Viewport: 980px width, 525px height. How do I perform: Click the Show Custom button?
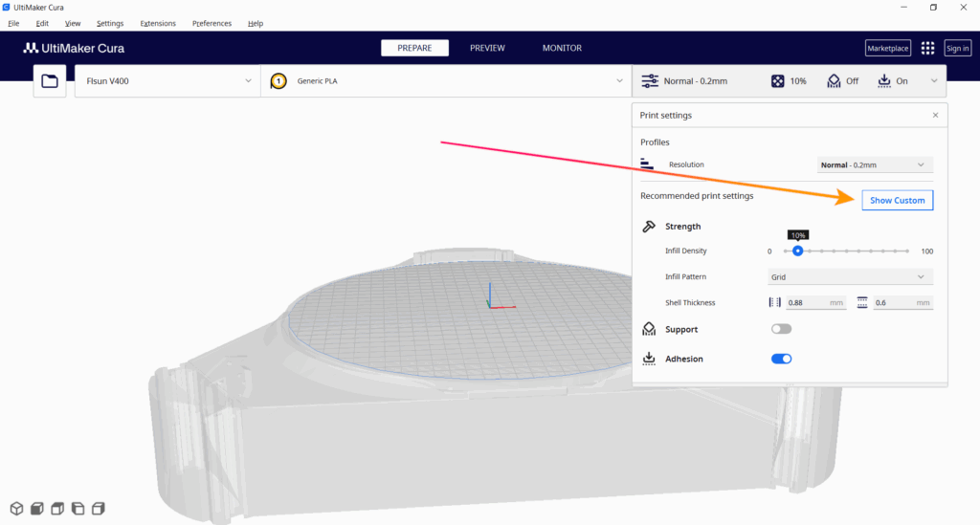(x=897, y=201)
